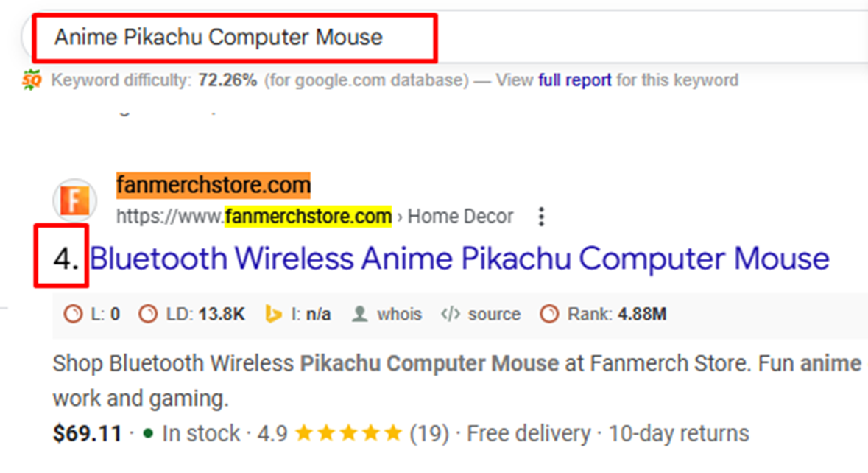Click the https://www.fanmerchstore.com URL breadcrumb

tap(254, 216)
